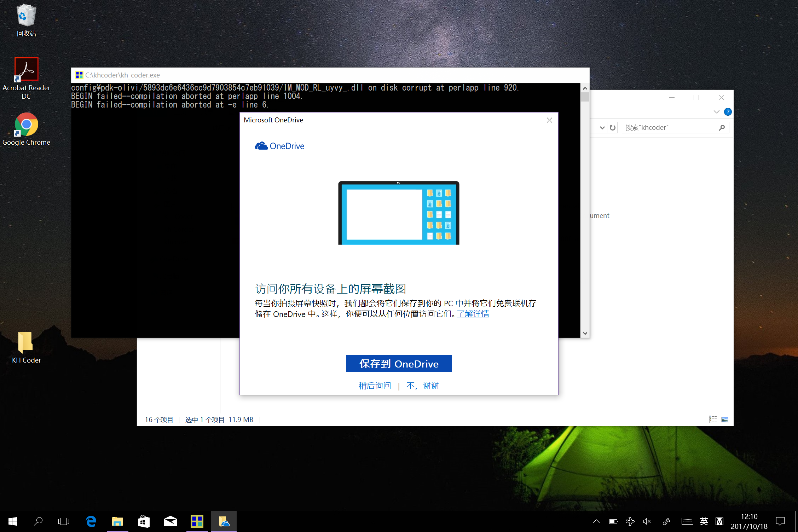Switch to KH Coder taskbar app
The width and height of the screenshot is (798, 532).
(x=197, y=521)
